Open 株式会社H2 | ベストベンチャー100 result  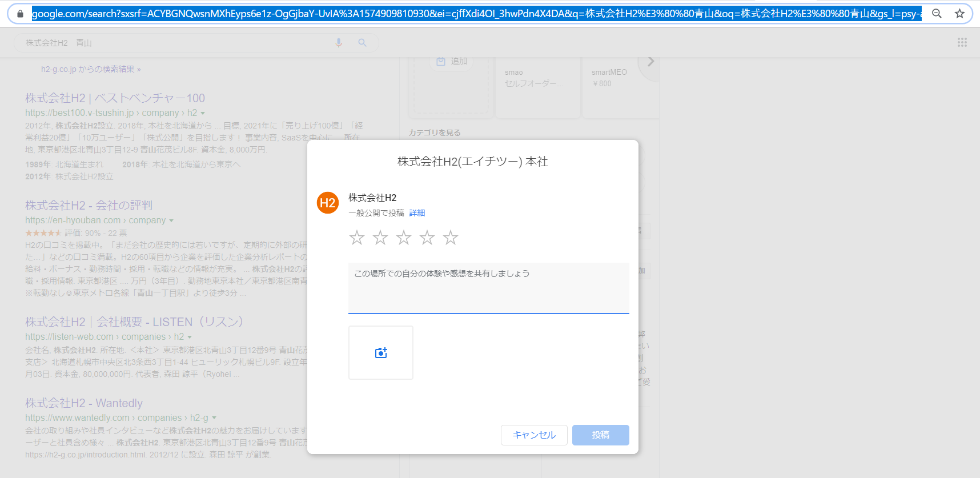(x=115, y=98)
